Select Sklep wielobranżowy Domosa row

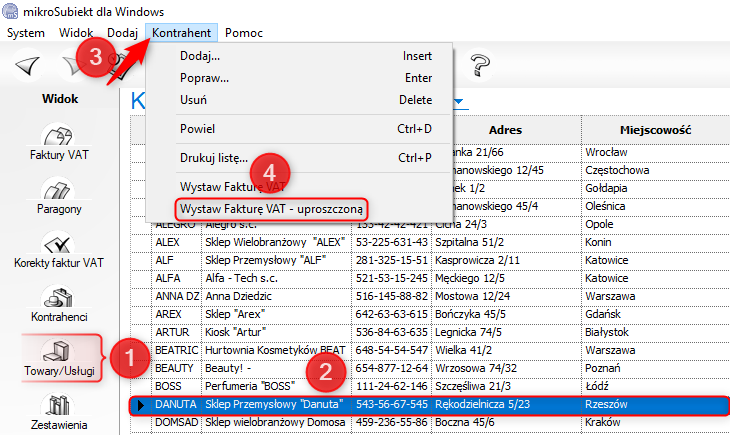429,422
